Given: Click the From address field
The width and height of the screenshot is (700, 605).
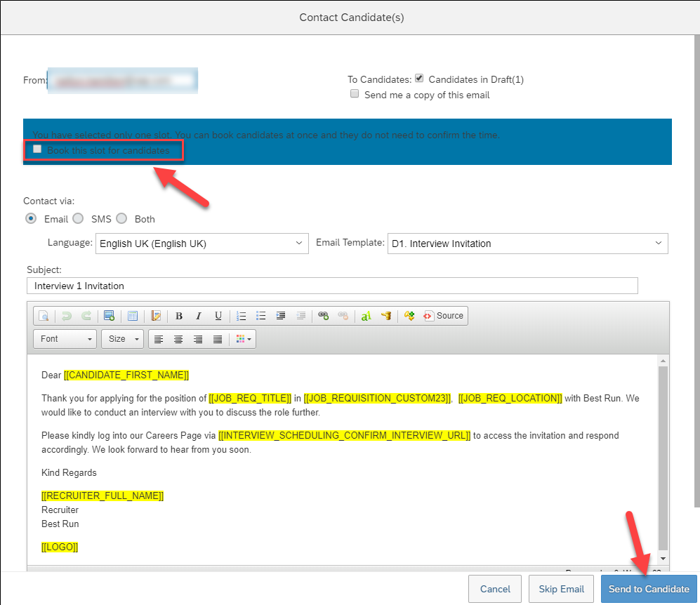Looking at the screenshot, I should click(x=122, y=81).
